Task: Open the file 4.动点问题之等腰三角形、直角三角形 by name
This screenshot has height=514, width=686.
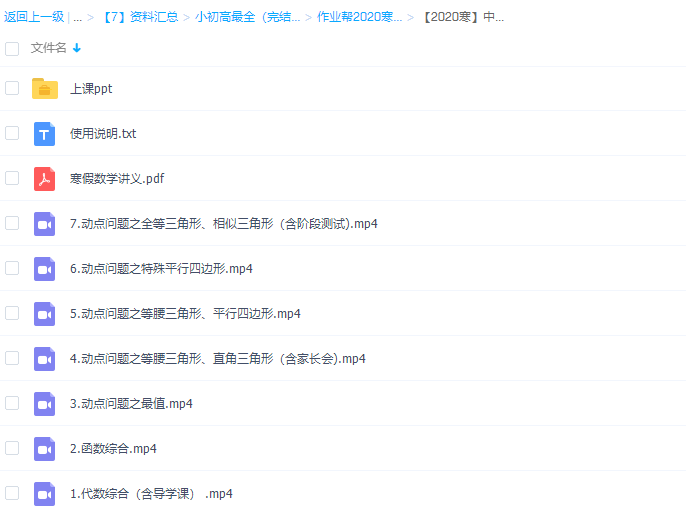Action: pyautogui.click(x=217, y=358)
